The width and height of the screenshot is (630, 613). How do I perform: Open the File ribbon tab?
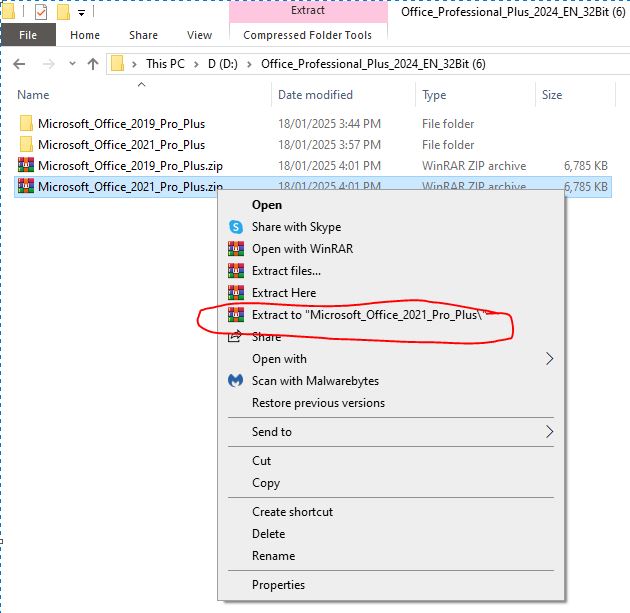click(x=28, y=35)
